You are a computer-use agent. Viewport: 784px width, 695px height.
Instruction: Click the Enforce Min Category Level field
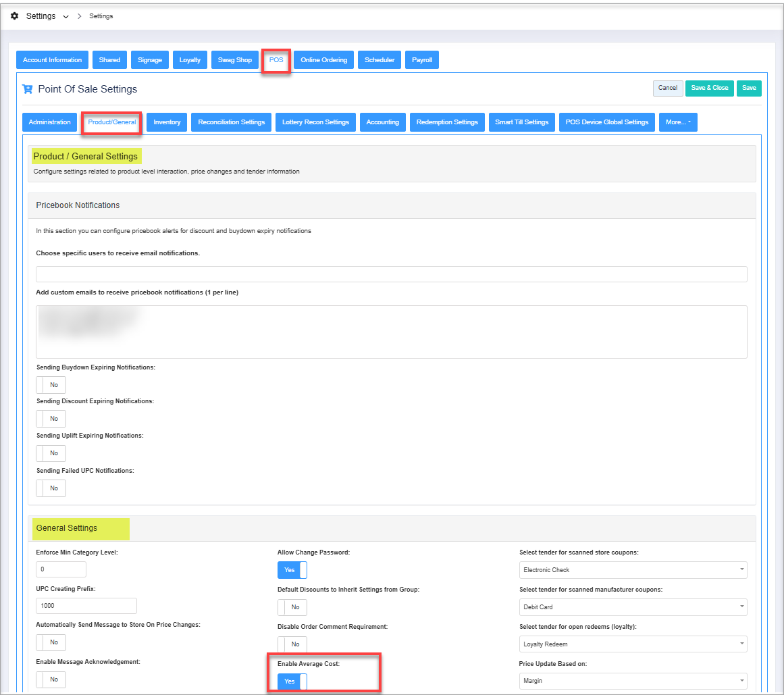click(61, 569)
